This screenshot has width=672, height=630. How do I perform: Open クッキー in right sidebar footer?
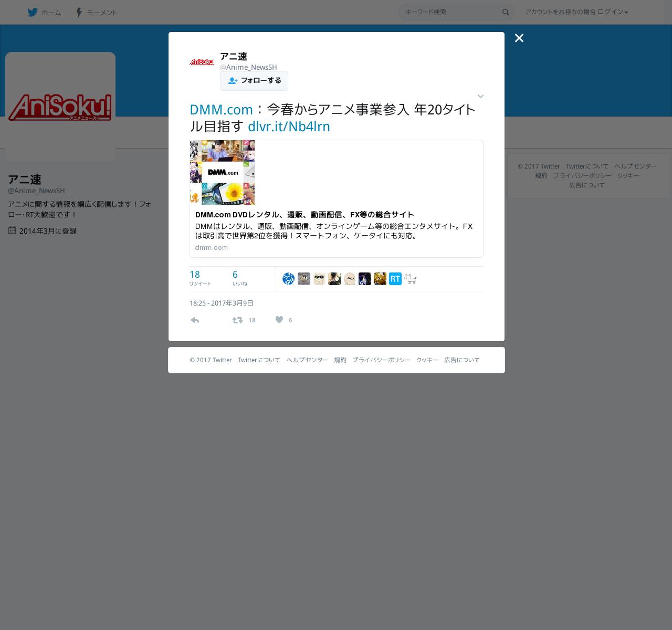pyautogui.click(x=628, y=175)
